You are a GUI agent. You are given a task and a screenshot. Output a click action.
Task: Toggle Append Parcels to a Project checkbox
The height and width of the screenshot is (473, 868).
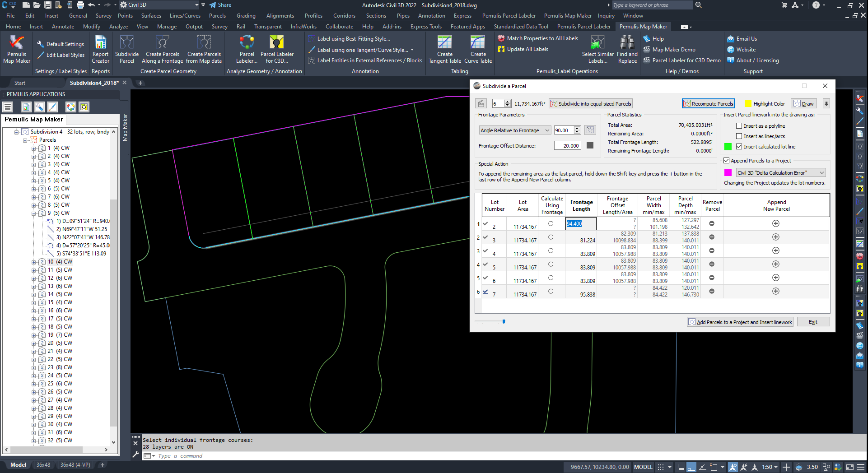coord(727,161)
